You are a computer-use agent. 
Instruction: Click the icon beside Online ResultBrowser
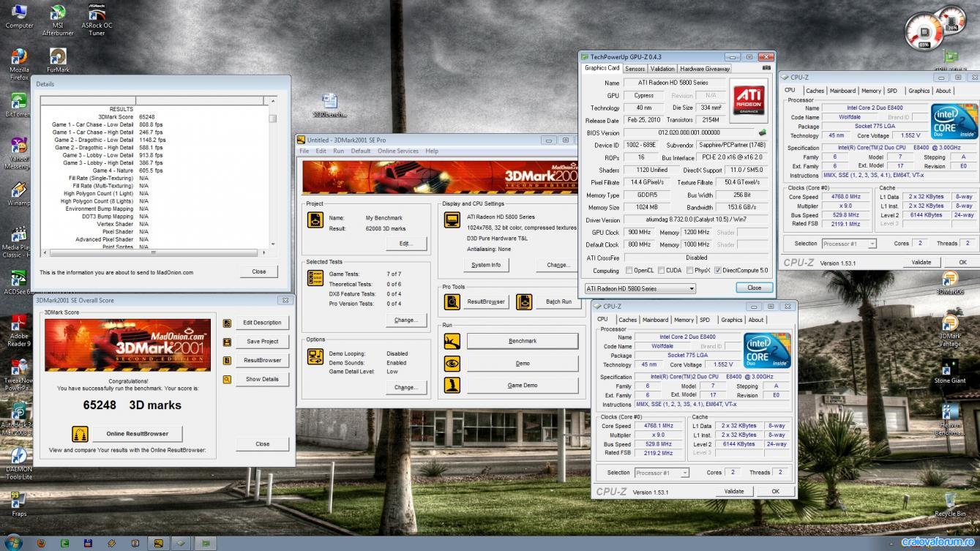[80, 434]
